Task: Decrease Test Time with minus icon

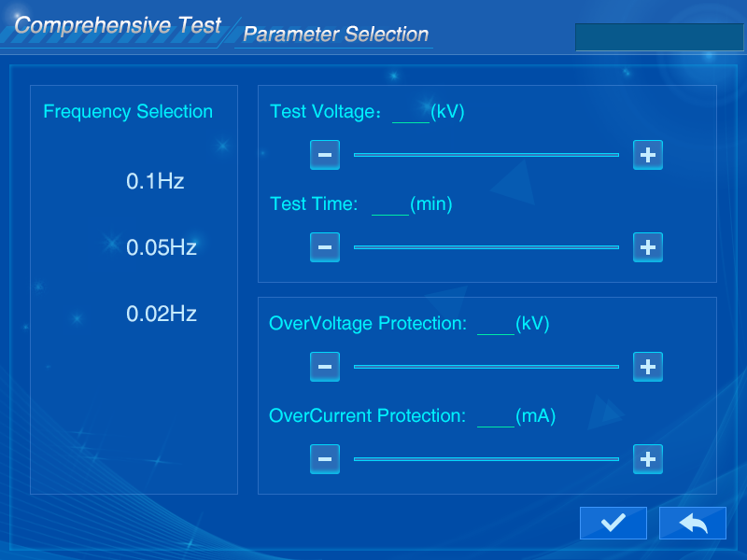Action: pyautogui.click(x=324, y=247)
